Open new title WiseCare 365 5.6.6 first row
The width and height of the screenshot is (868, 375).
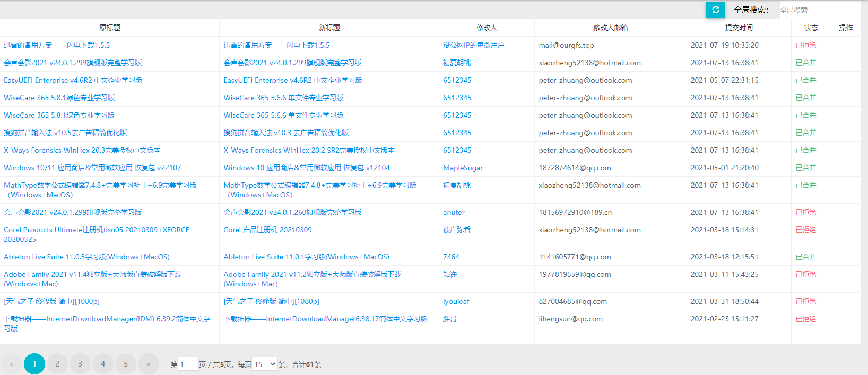pos(283,98)
